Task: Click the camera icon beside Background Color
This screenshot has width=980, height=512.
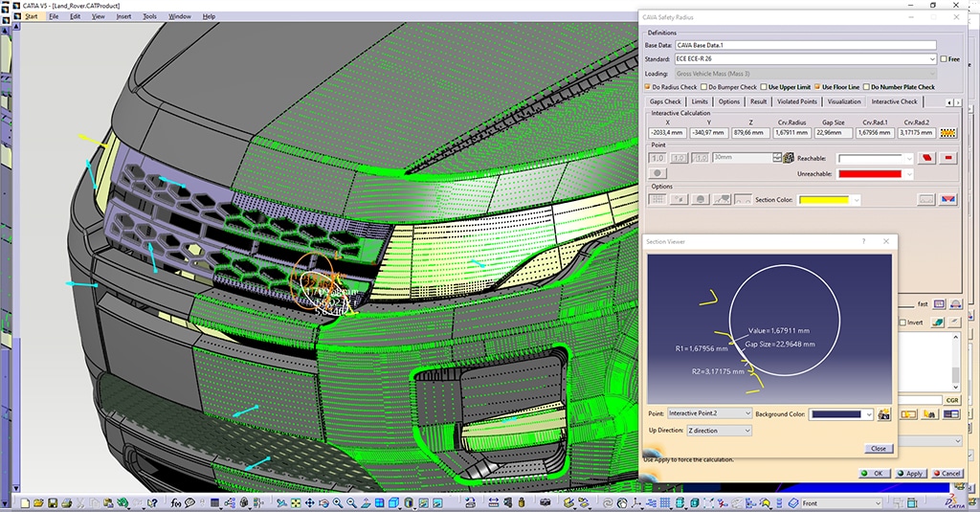Action: (883, 414)
